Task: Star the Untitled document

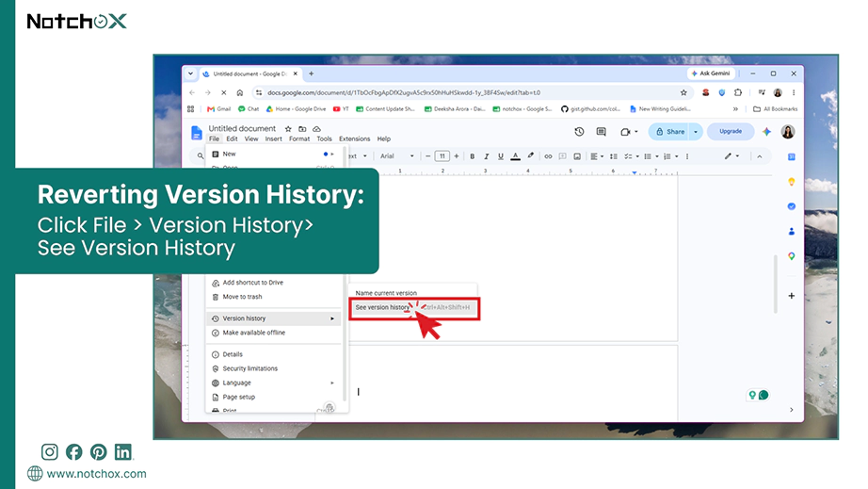Action: coord(288,128)
